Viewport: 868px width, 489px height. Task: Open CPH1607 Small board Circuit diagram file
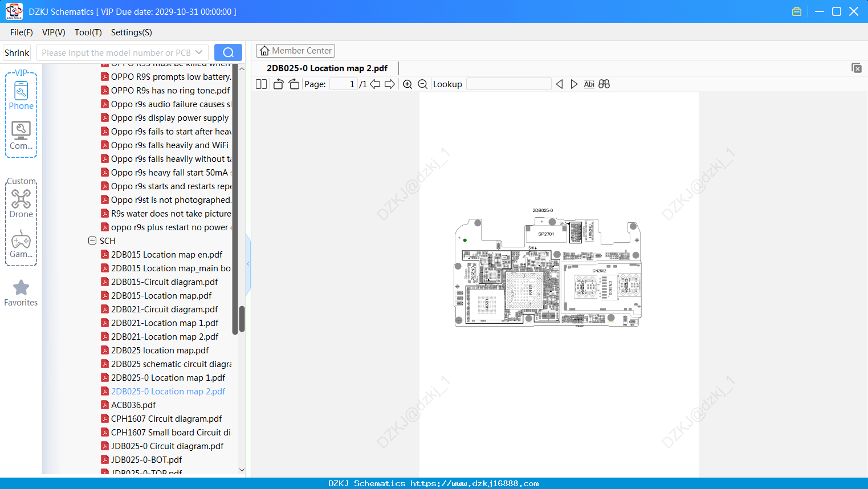pos(171,432)
